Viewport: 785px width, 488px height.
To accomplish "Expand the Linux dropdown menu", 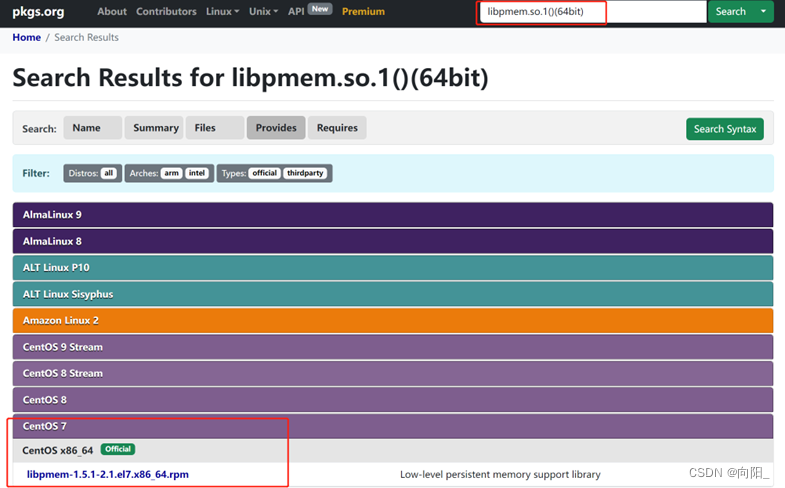I will [222, 12].
